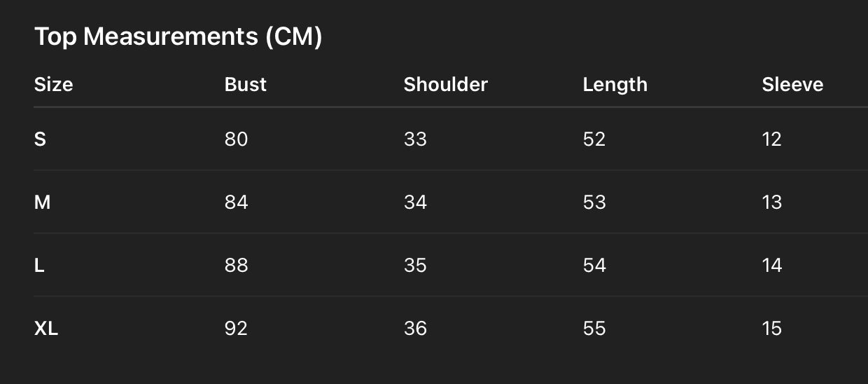The height and width of the screenshot is (384, 868).
Task: Select bust value 92 for size XL
Action: pyautogui.click(x=236, y=329)
